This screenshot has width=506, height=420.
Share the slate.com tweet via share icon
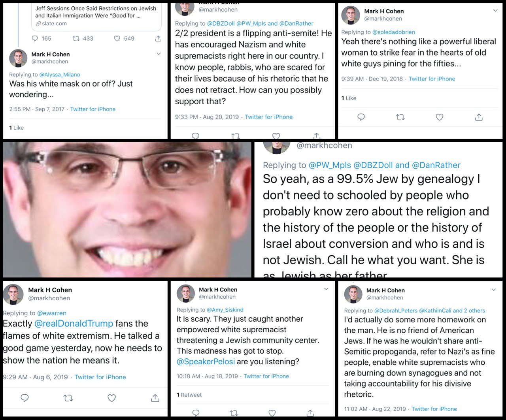pyautogui.click(x=158, y=38)
